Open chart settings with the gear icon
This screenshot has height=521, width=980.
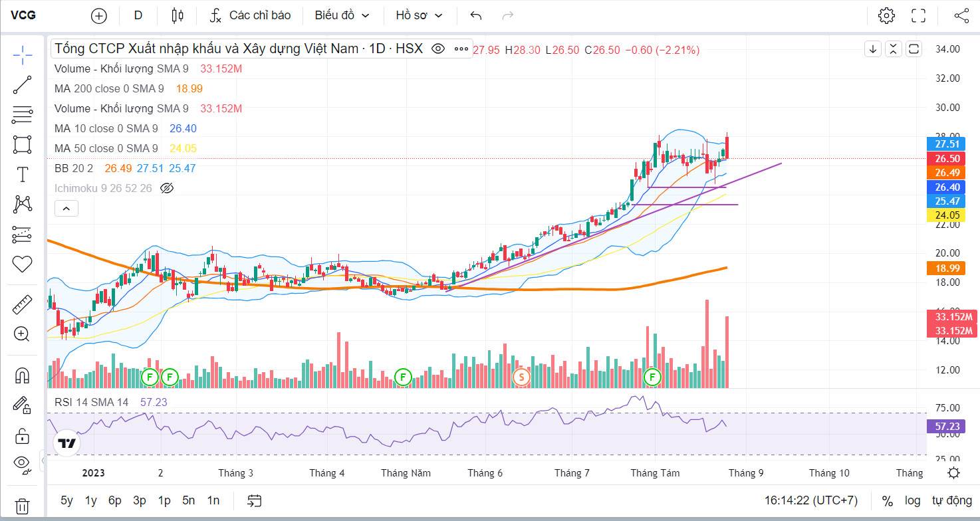click(x=886, y=15)
